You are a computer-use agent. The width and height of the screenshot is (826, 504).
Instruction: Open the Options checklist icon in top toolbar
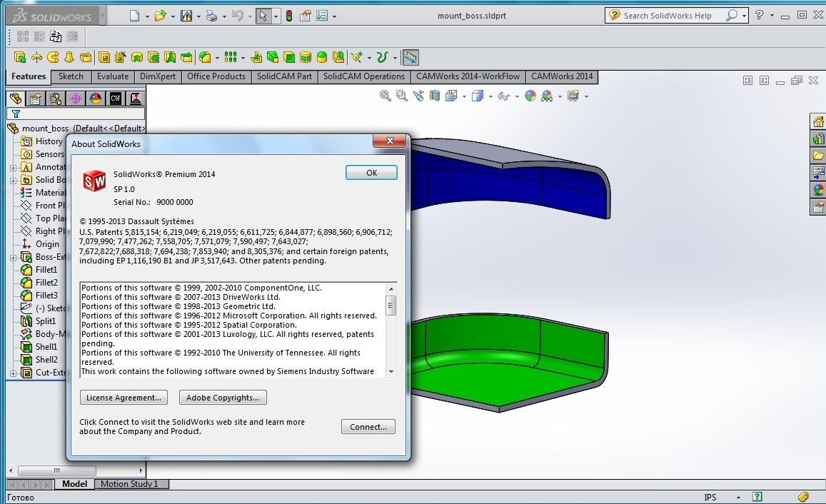click(x=322, y=16)
